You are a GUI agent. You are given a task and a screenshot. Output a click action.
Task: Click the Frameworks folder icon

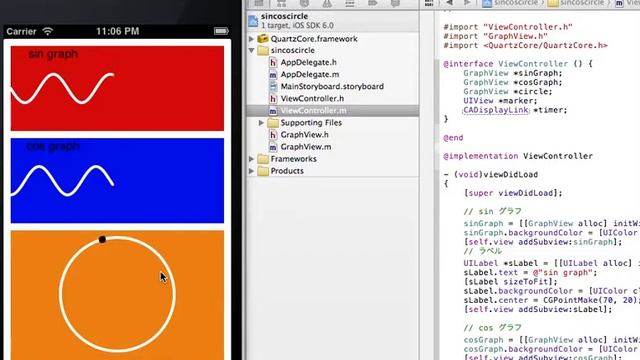[263, 159]
